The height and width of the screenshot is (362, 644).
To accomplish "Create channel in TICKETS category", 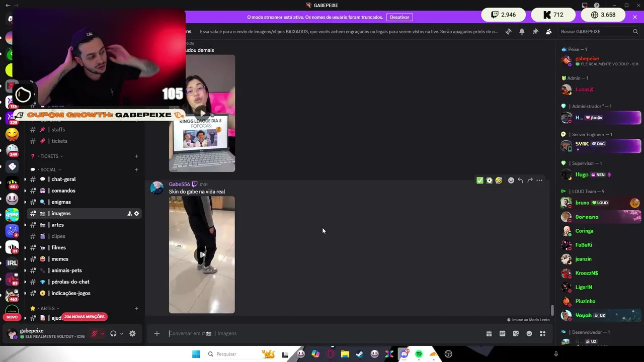I will (136, 156).
